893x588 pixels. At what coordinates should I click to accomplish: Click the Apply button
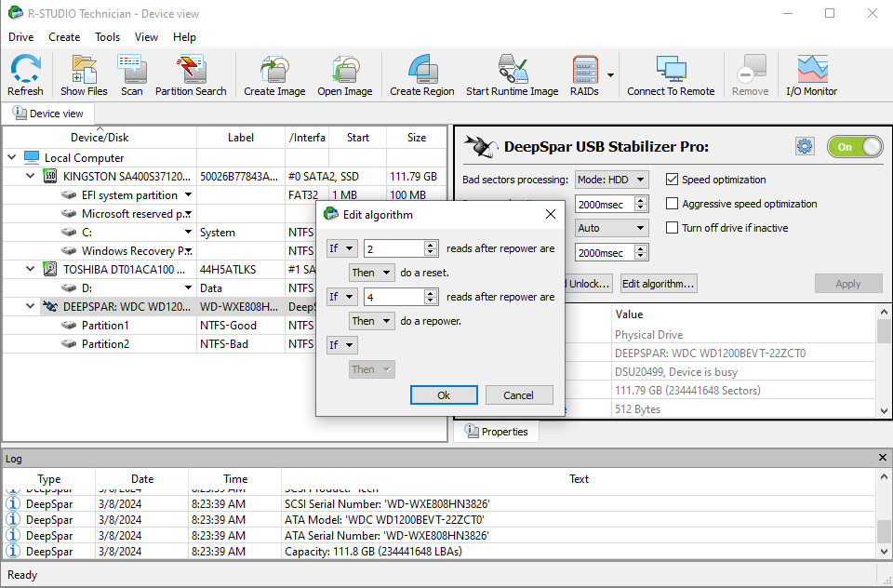(848, 284)
